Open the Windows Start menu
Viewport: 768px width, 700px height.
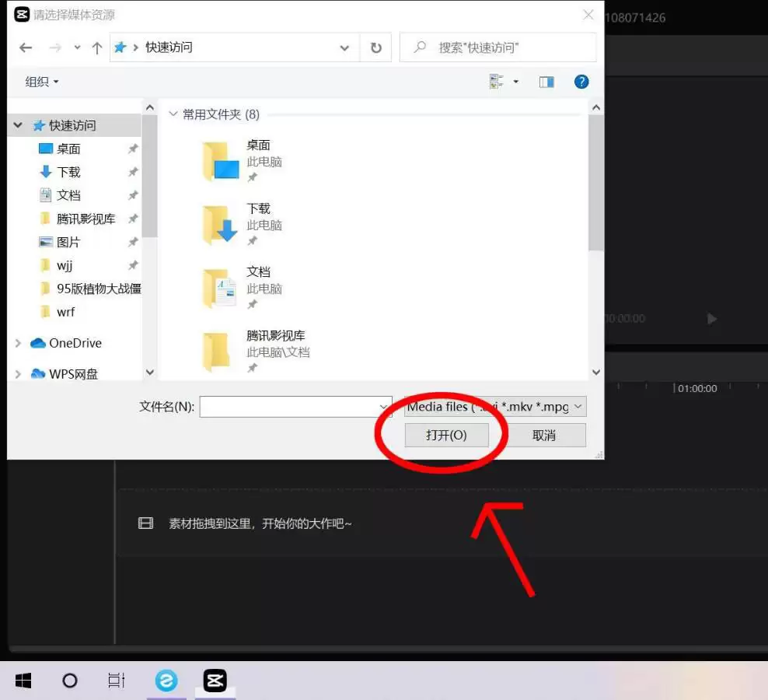point(23,680)
